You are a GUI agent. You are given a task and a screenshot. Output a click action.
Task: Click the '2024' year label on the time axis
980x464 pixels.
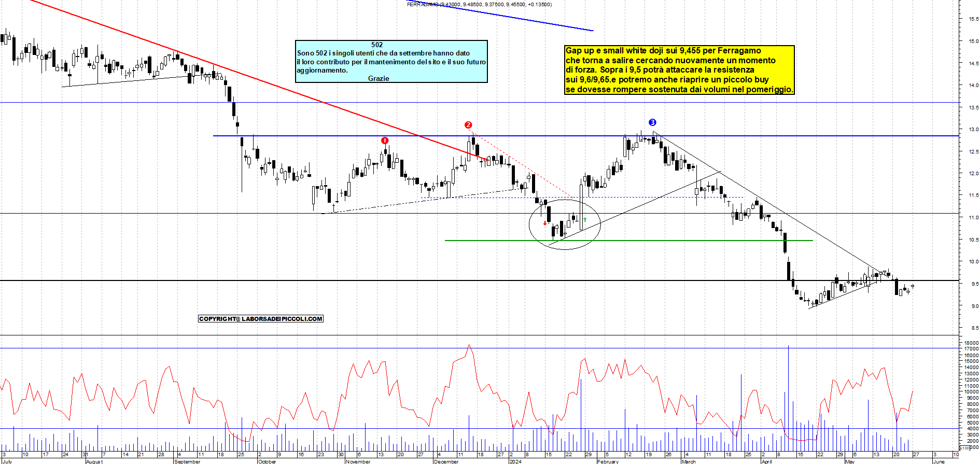coord(515,461)
